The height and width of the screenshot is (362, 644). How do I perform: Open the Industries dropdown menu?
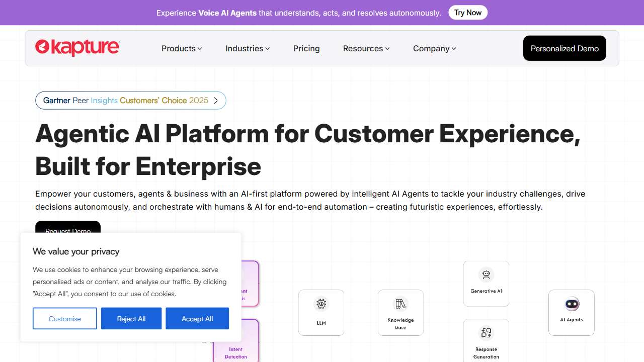[248, 49]
